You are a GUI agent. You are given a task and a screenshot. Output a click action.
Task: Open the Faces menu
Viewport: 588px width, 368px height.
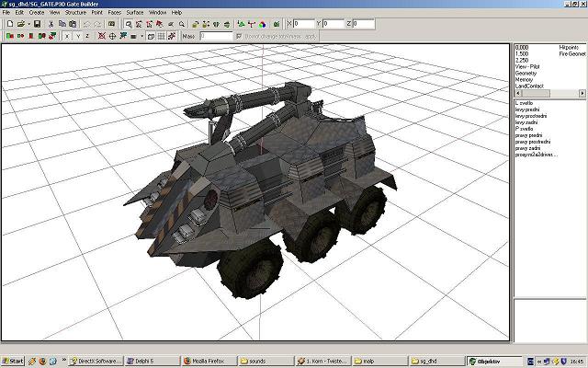[114, 12]
